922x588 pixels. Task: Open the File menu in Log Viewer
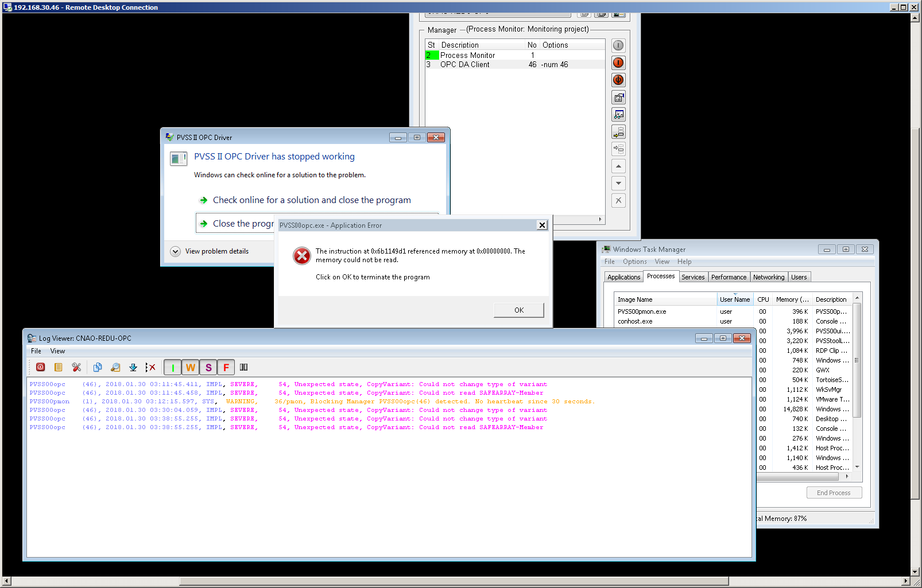pyautogui.click(x=36, y=351)
